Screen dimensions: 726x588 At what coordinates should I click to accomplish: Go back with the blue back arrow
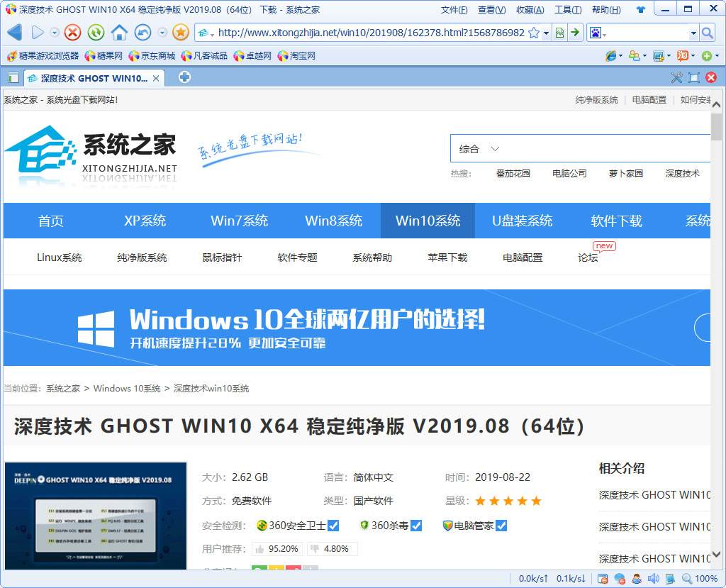pos(15,33)
